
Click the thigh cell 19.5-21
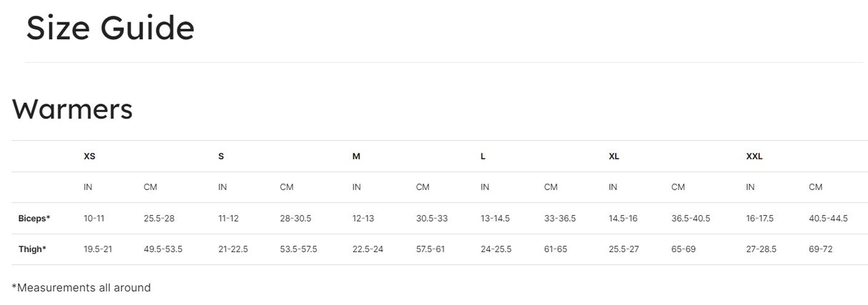[98, 249]
